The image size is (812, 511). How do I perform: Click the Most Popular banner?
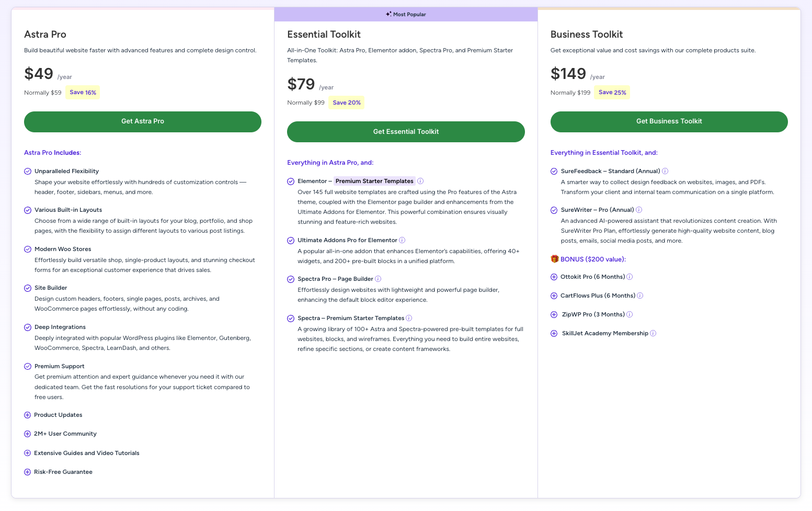(x=406, y=14)
